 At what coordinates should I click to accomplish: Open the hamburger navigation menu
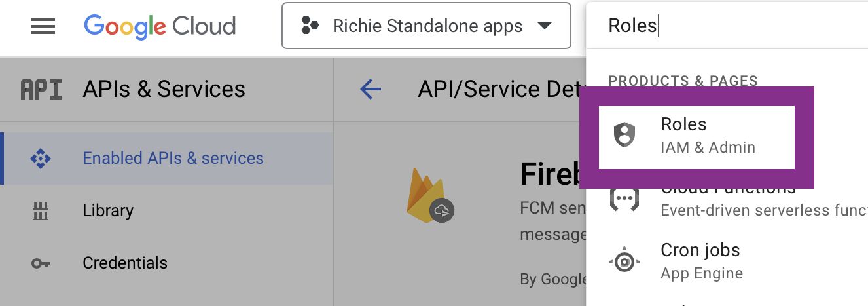tap(43, 26)
